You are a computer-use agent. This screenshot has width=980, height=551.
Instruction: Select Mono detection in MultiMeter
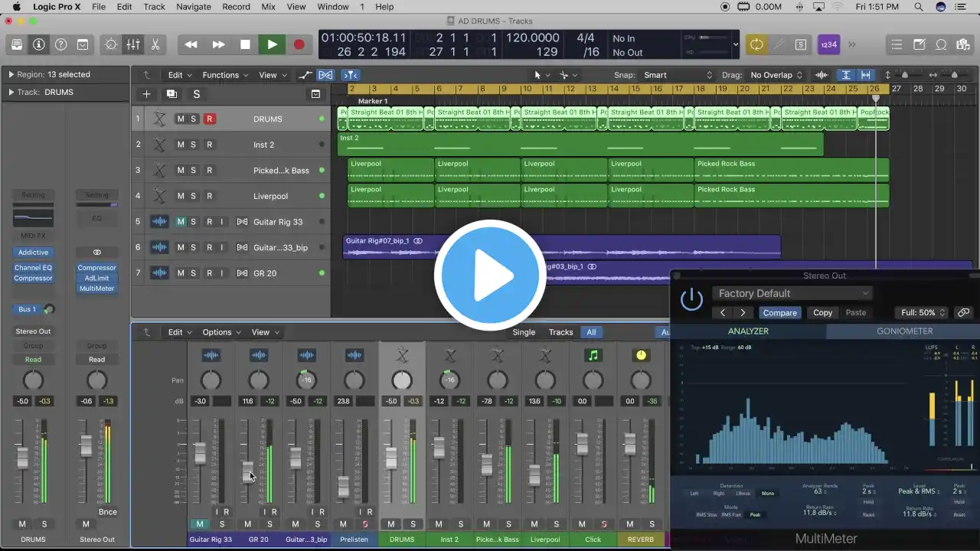767,494
